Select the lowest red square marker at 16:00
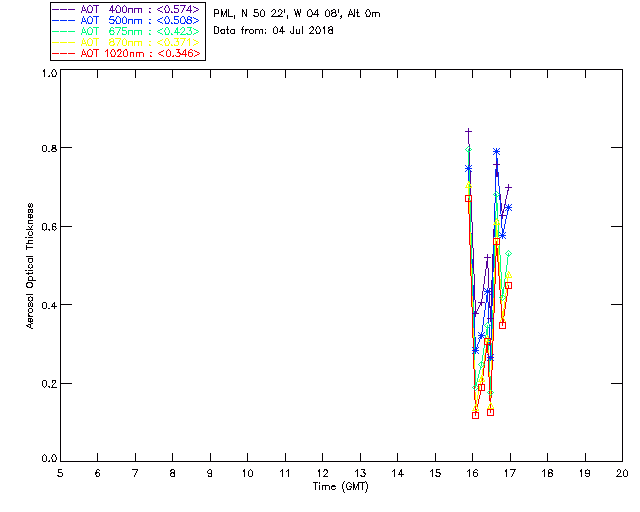The height and width of the screenshot is (512, 640). 475,415
